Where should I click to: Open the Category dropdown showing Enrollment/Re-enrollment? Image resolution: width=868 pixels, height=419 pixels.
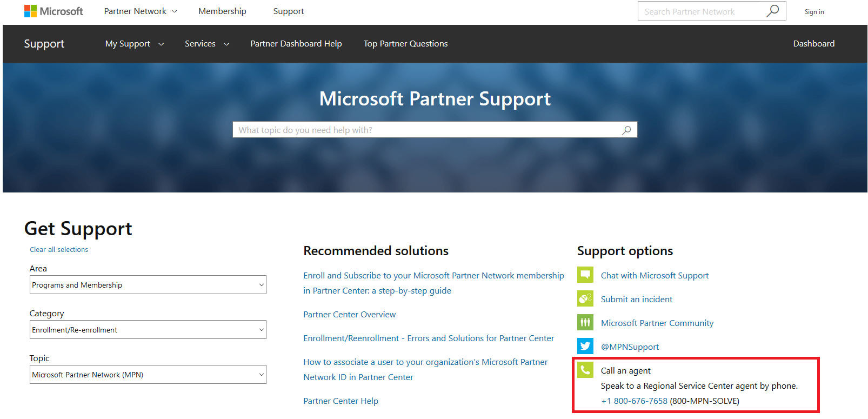click(x=148, y=330)
